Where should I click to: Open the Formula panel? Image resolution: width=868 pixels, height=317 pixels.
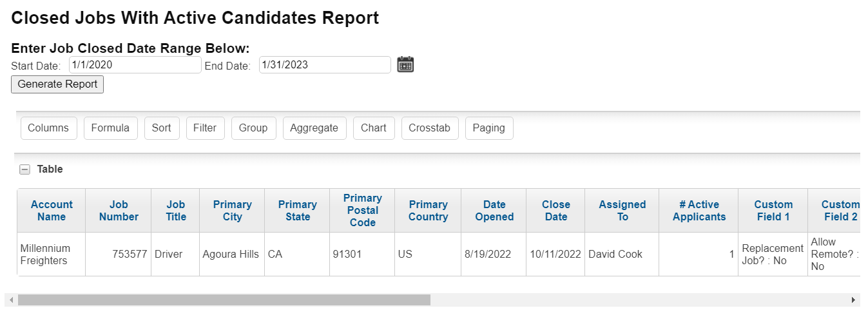pyautogui.click(x=110, y=128)
